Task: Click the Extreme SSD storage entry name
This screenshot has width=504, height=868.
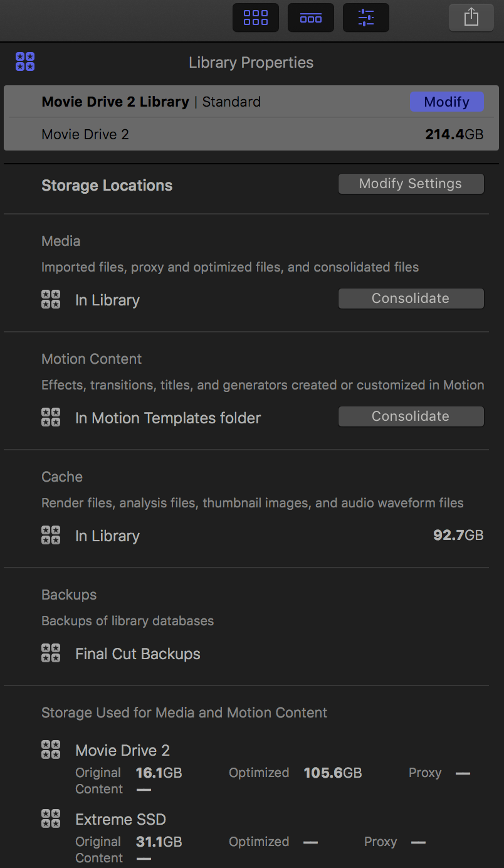Action: [x=120, y=819]
